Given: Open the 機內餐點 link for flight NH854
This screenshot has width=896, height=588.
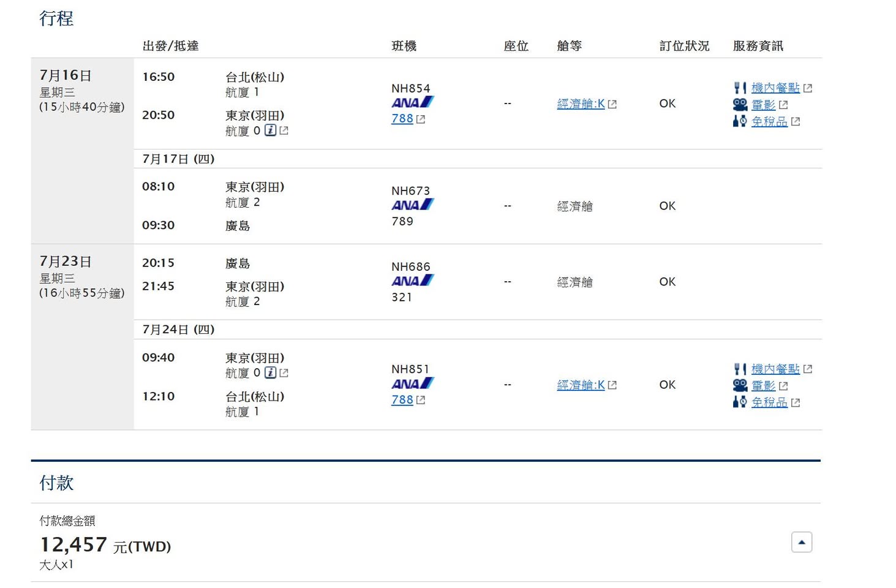Looking at the screenshot, I should point(775,88).
